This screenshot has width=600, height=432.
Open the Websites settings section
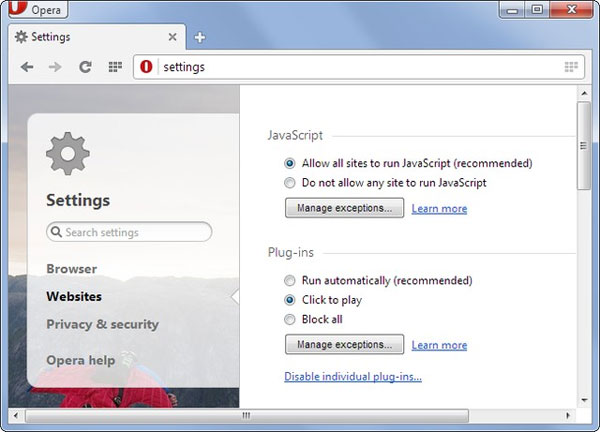pos(74,297)
